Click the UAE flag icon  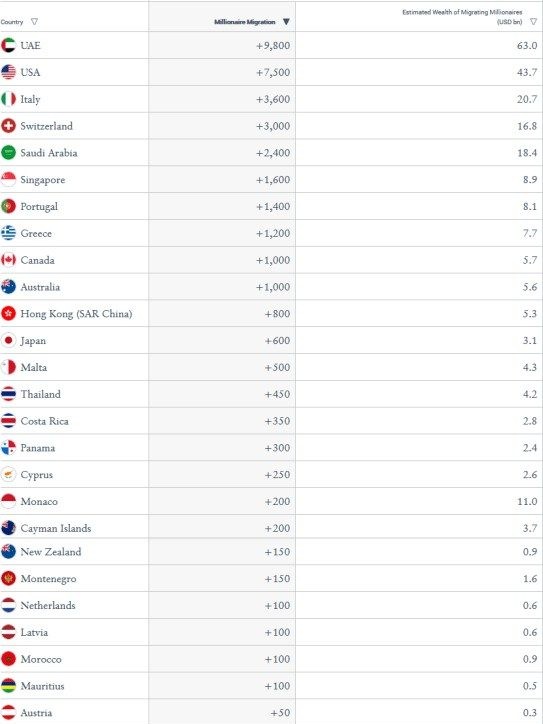(x=8, y=45)
